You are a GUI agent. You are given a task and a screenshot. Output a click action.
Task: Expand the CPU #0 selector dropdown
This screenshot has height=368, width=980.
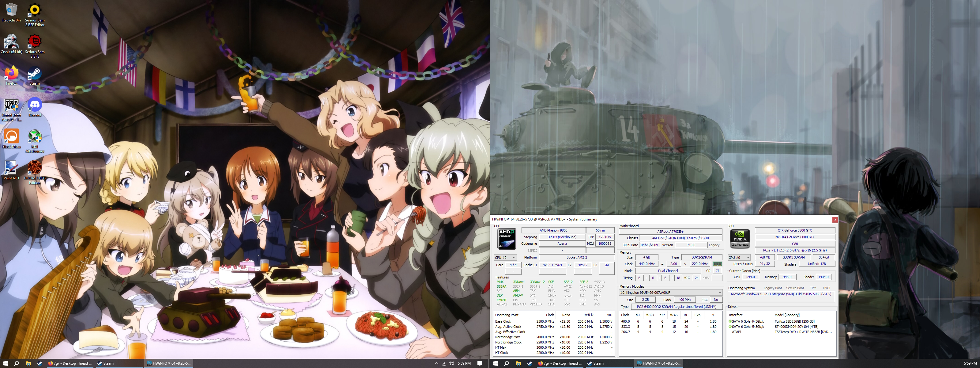click(505, 258)
